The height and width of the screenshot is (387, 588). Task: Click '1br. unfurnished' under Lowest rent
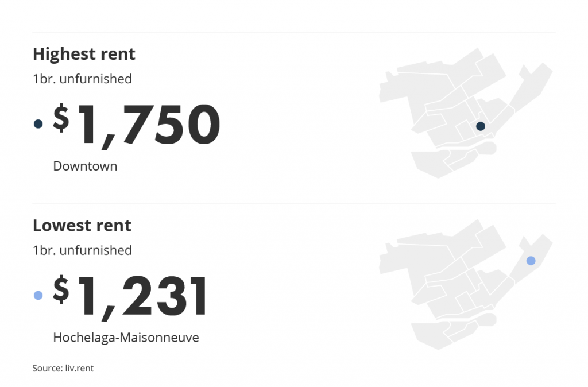click(x=83, y=250)
